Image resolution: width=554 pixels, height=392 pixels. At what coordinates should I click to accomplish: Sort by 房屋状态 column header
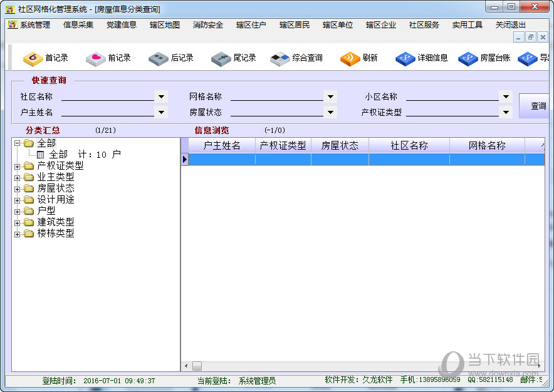coord(340,145)
